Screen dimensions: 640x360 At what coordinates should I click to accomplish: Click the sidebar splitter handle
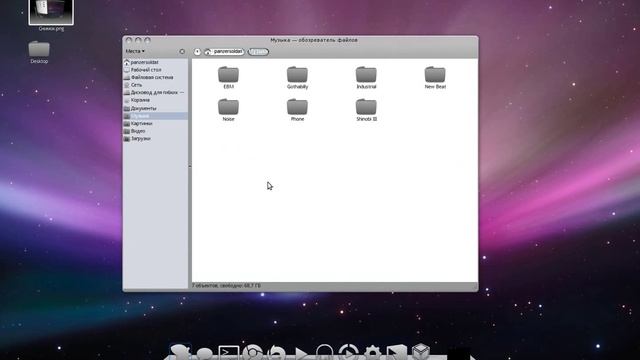click(190, 166)
